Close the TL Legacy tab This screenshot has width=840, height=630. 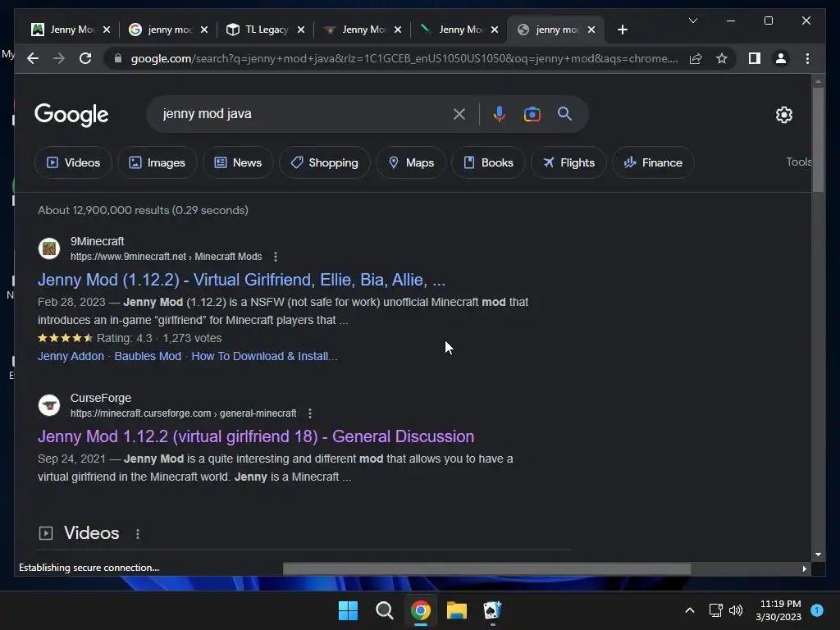pyautogui.click(x=301, y=30)
